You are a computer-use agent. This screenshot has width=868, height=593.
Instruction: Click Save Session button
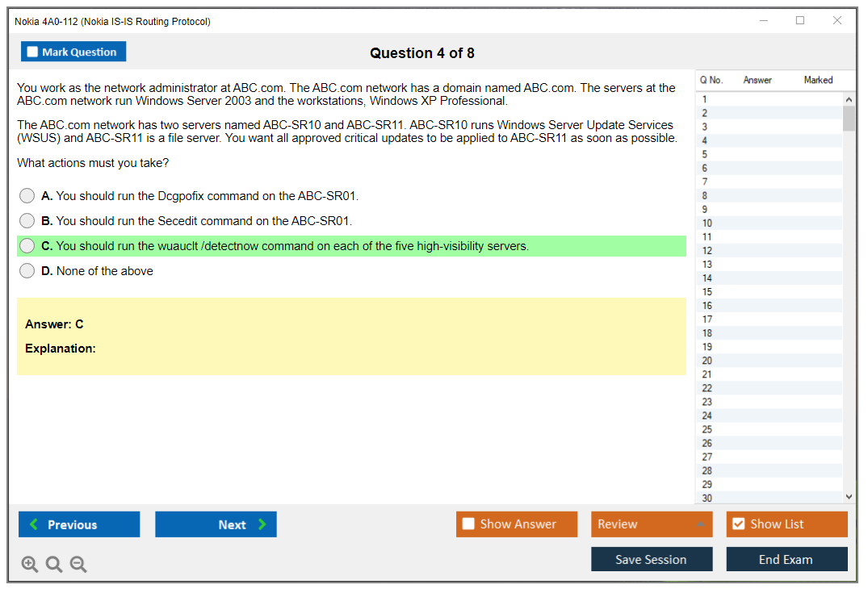tap(652, 560)
